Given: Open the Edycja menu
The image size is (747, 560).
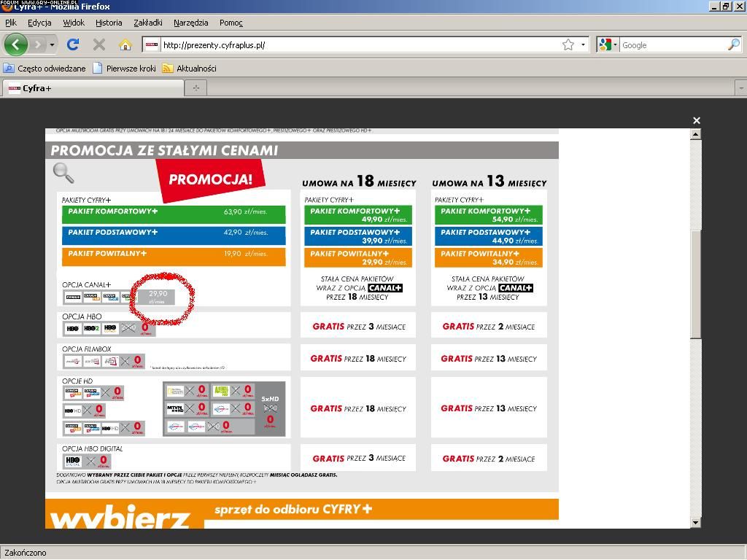Looking at the screenshot, I should tap(39, 23).
